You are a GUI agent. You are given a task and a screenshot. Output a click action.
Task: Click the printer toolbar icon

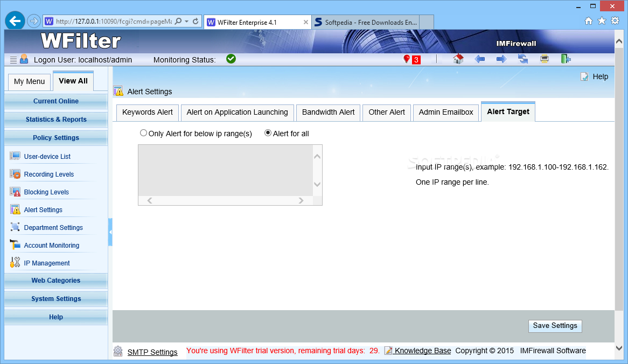(545, 59)
